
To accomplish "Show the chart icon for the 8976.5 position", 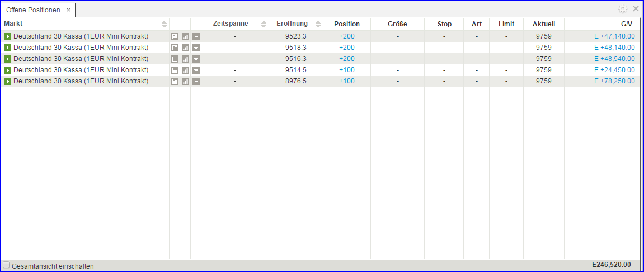I will (185, 82).
